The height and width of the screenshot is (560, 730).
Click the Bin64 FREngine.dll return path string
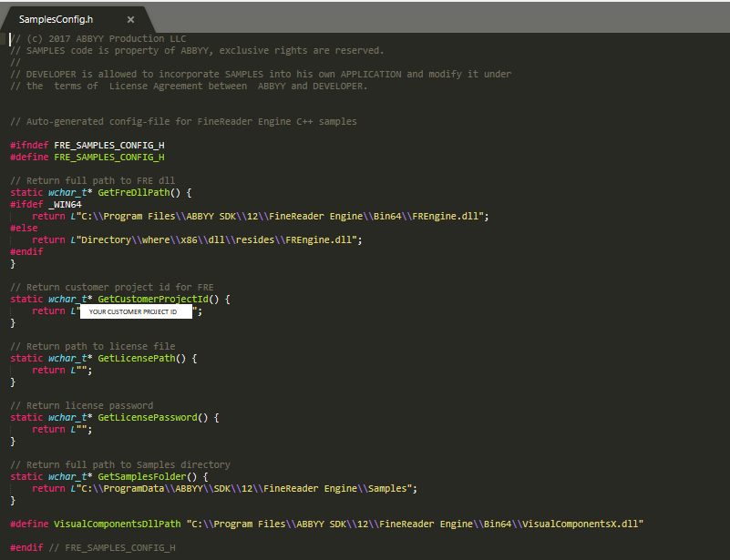tap(283, 216)
